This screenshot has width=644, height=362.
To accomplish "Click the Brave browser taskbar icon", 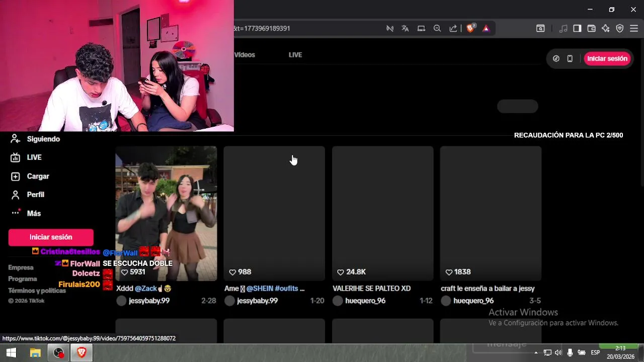I will [82, 353].
